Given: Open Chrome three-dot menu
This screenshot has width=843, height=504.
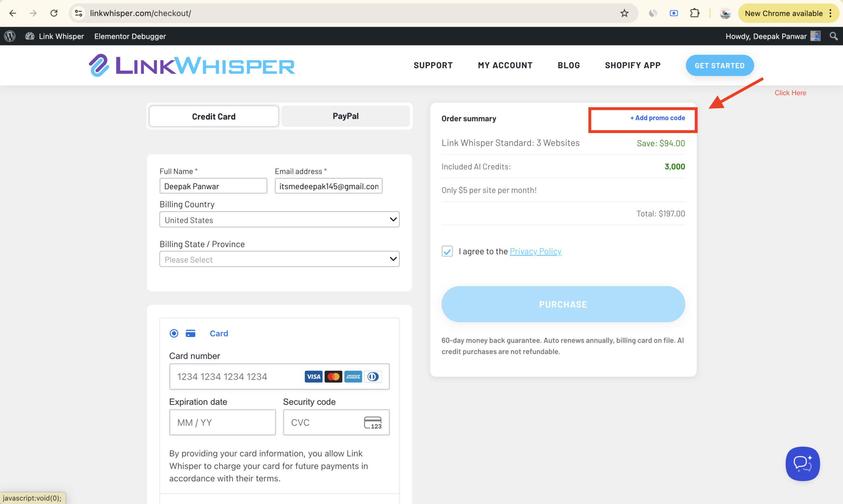Looking at the screenshot, I should [830, 13].
